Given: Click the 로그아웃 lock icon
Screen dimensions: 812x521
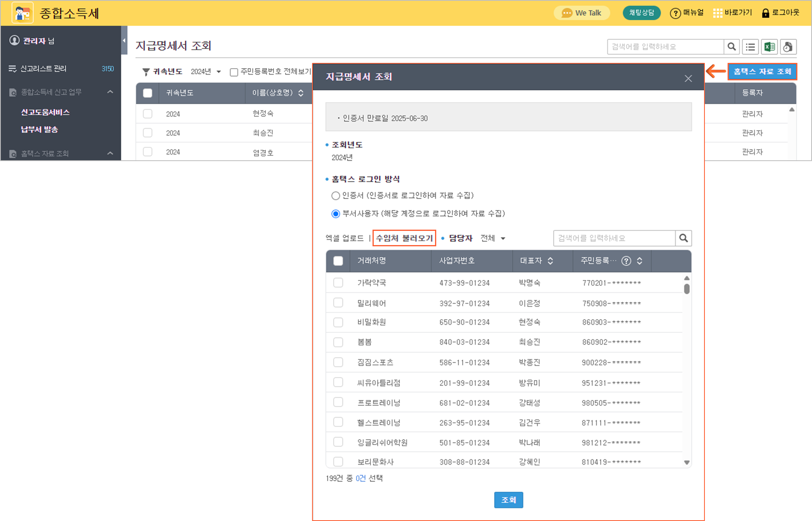Looking at the screenshot, I should [x=765, y=13].
